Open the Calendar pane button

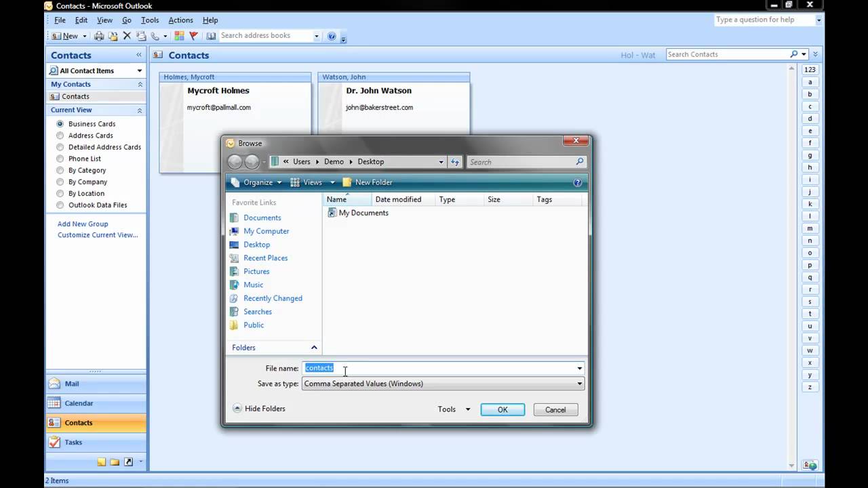click(x=96, y=403)
